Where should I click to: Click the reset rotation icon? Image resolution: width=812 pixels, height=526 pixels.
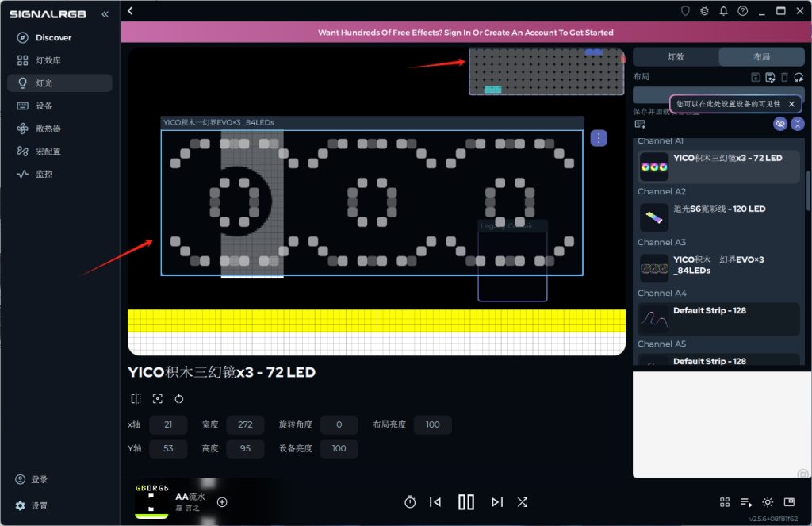tap(178, 398)
